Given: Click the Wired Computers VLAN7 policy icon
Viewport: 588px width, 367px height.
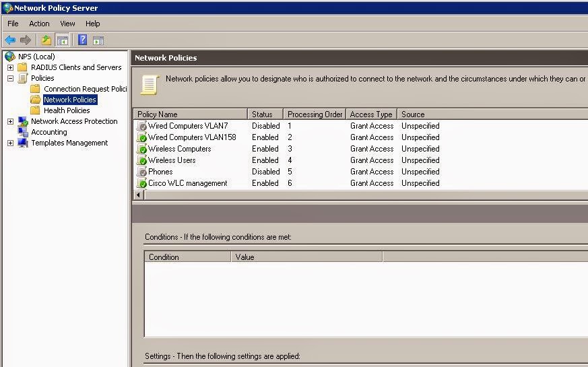Looking at the screenshot, I should (x=141, y=125).
